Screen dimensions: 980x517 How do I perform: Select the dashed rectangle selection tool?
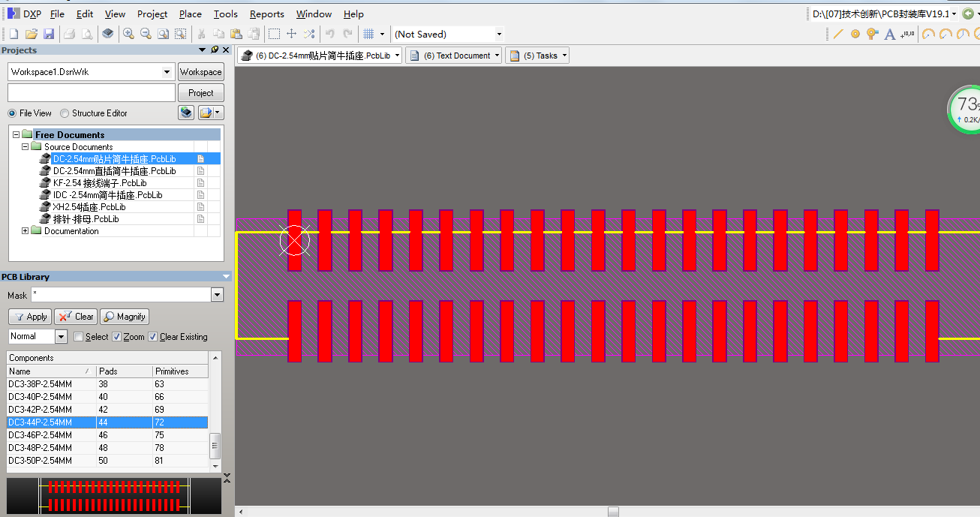tap(274, 34)
